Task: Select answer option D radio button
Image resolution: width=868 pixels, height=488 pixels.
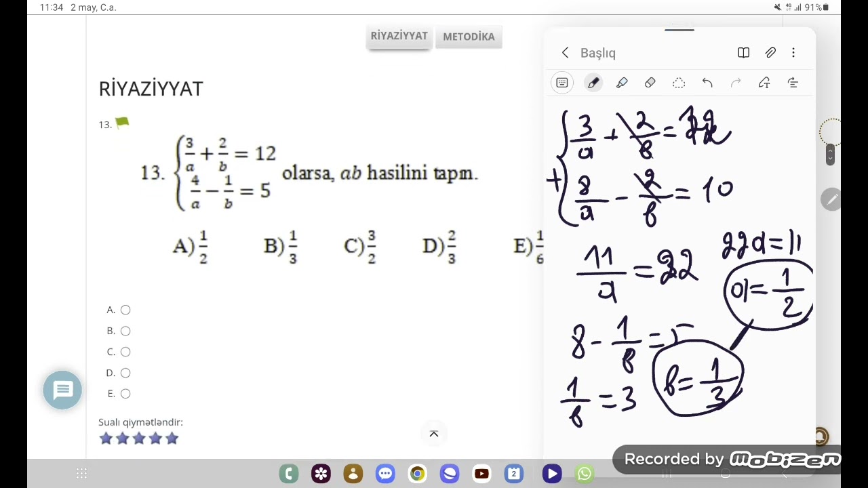Action: coord(125,373)
